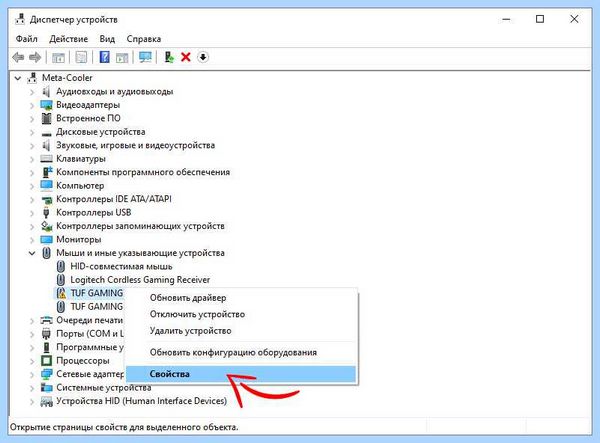Click the Back arrow toolbar icon
Screen dimensions: 600x443
click(18, 58)
